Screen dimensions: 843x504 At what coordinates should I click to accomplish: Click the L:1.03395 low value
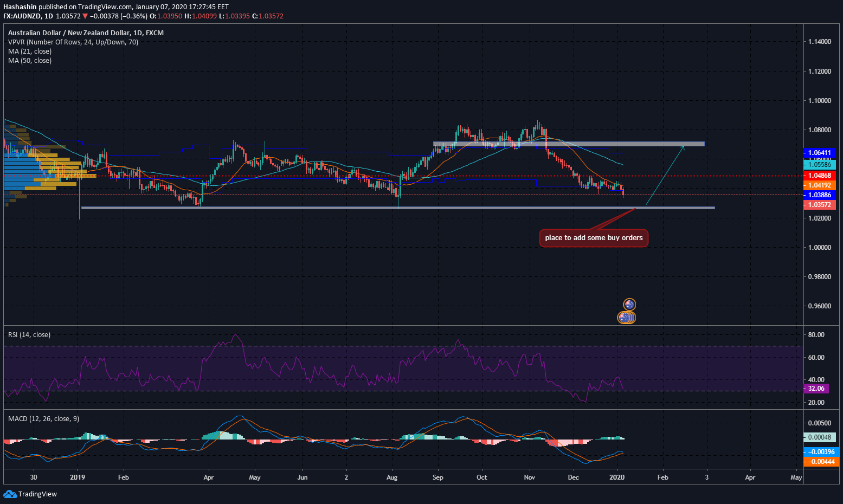[x=235, y=16]
